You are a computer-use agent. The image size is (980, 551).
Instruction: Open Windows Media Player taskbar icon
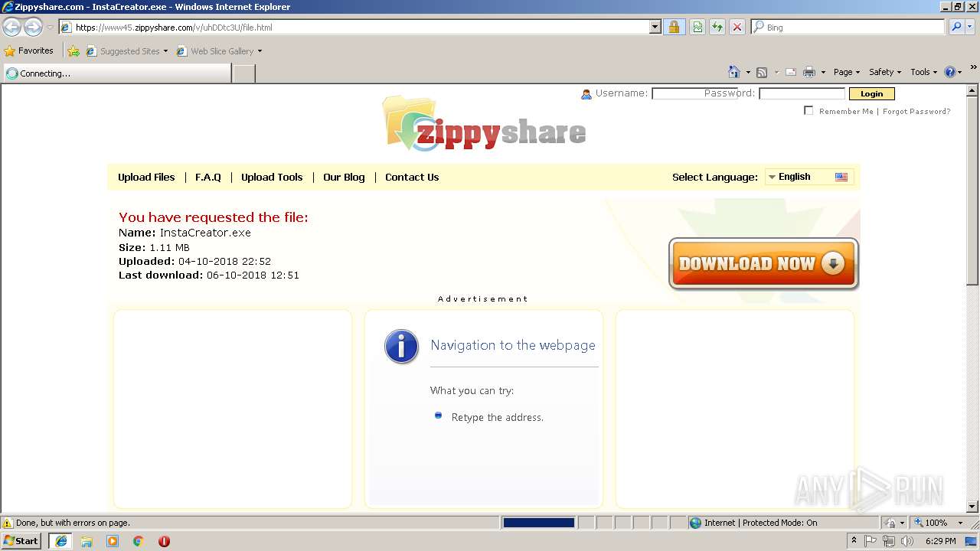[x=113, y=541]
